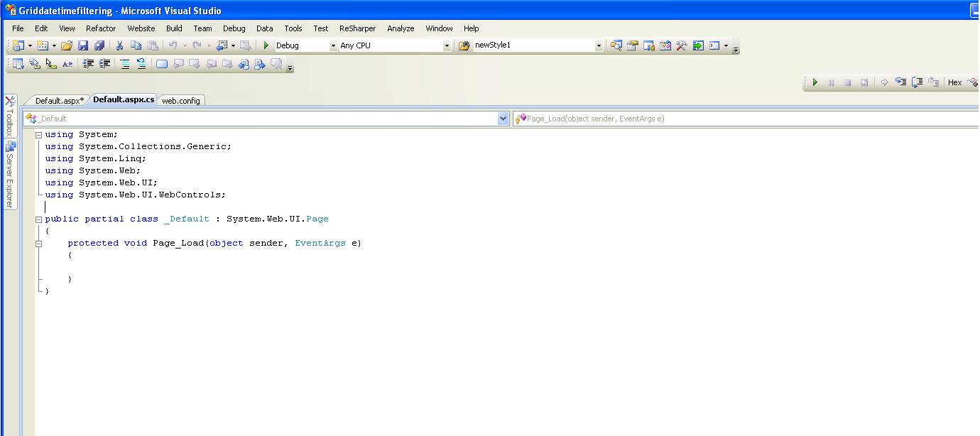This screenshot has width=980, height=436.
Task: Switch to the web.config tab
Action: (181, 101)
